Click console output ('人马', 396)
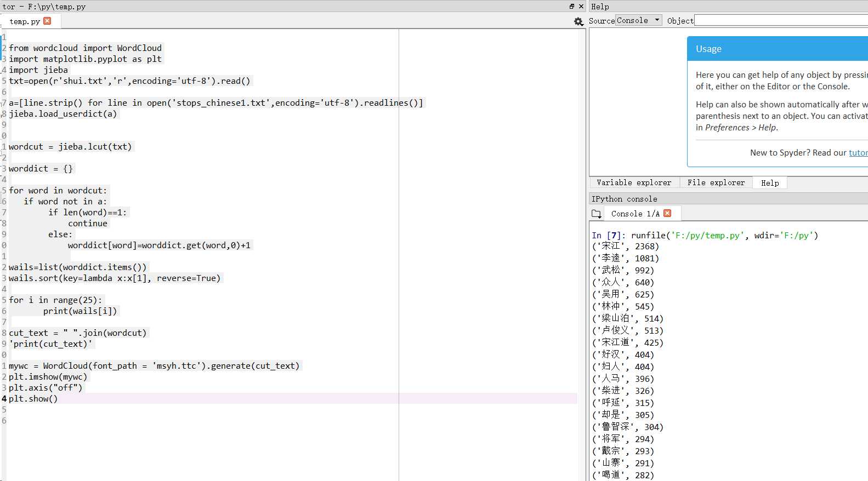Screen dimensions: 868x481 [623, 379]
